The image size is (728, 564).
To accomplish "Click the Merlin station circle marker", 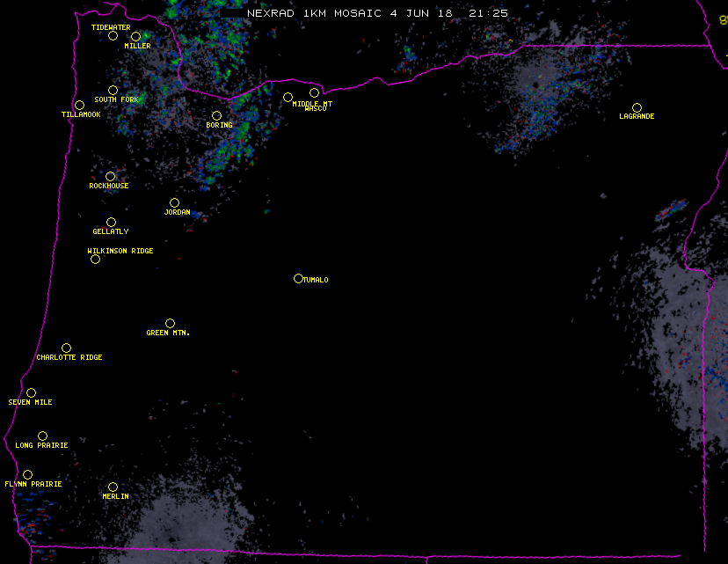I will [113, 487].
